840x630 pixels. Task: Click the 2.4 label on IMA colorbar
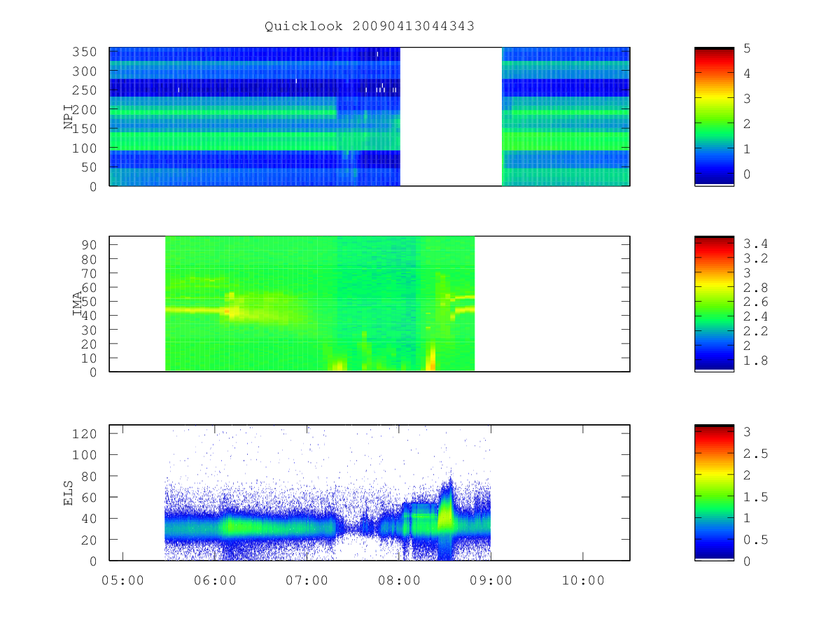[756, 316]
